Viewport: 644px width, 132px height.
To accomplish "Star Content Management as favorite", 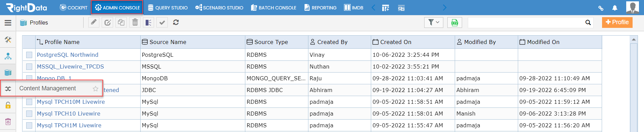I will pos(96,89).
